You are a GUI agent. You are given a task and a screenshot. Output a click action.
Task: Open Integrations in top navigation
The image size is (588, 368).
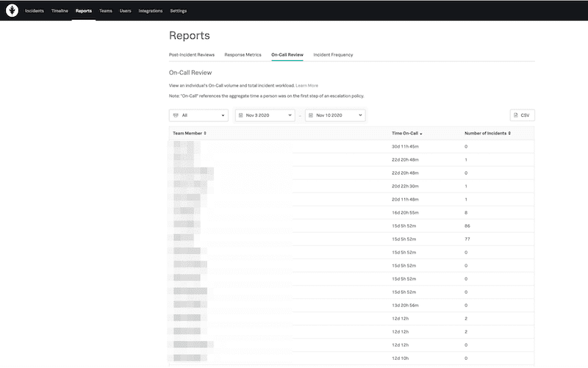pyautogui.click(x=150, y=11)
